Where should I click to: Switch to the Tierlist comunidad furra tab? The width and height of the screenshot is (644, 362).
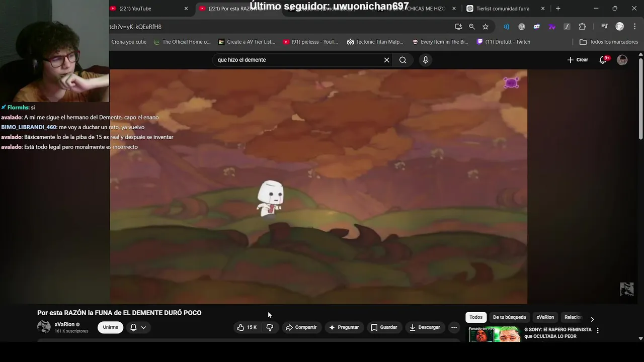tap(503, 9)
